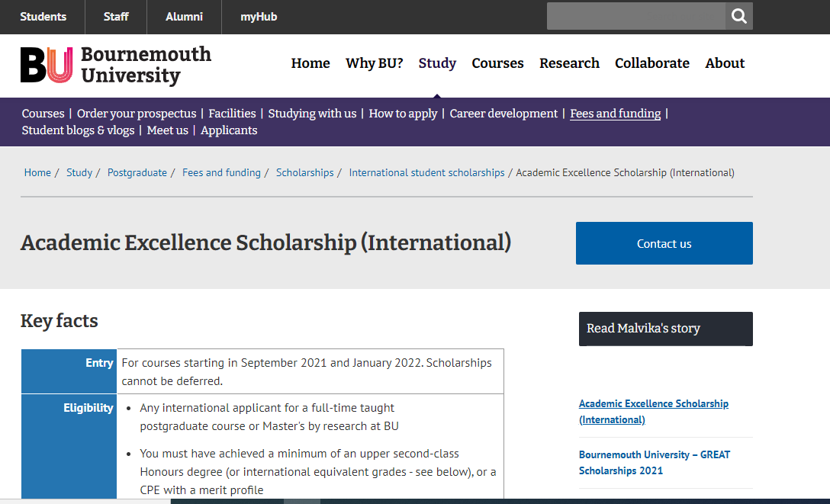830x504 pixels.
Task: Click Fees and funding breadcrumb link
Action: [221, 172]
